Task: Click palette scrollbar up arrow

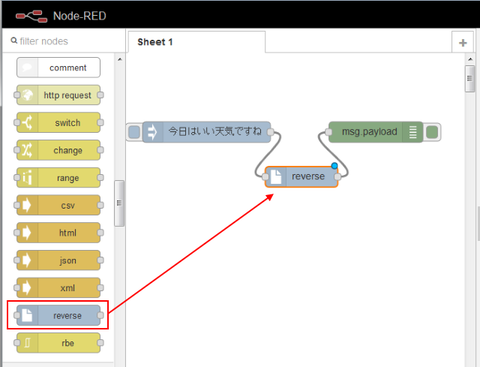Action: point(120,59)
